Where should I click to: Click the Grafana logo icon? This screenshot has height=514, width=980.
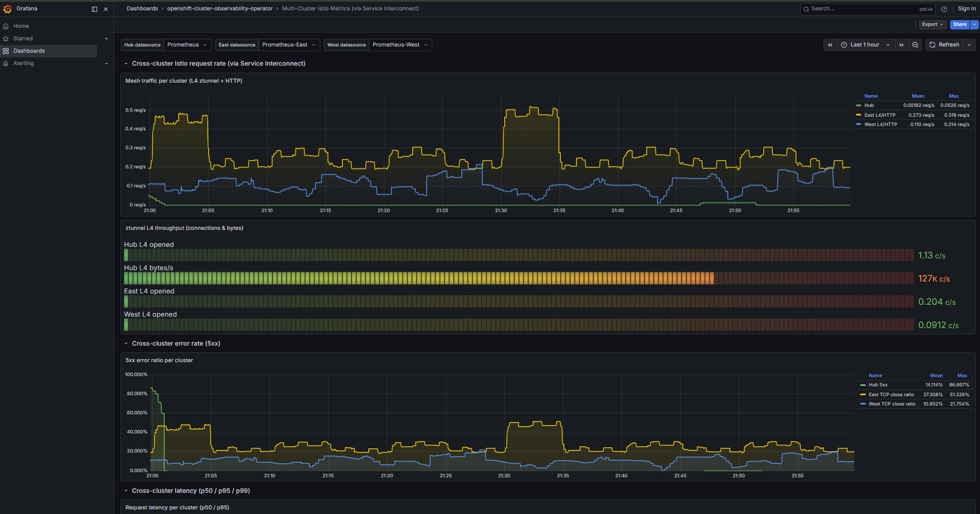tap(7, 9)
